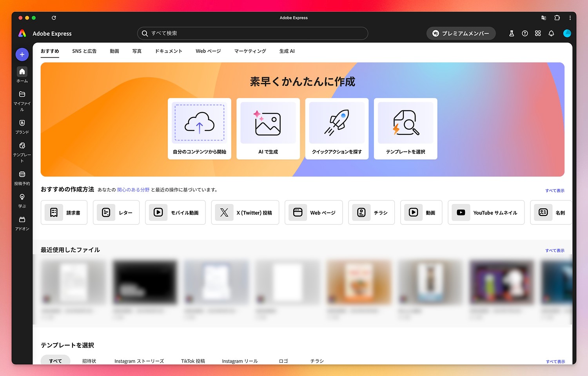This screenshot has height=376, width=588.
Task: Click the 関心のある分野 link
Action: click(x=133, y=190)
